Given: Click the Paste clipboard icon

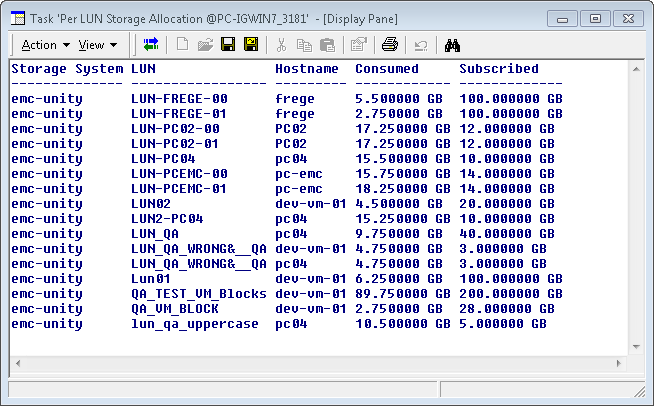Looking at the screenshot, I should point(325,45).
